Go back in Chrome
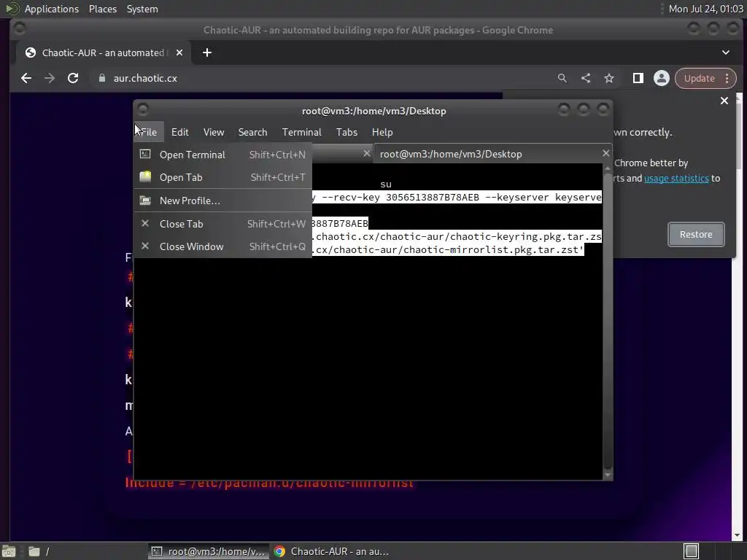 [26, 78]
